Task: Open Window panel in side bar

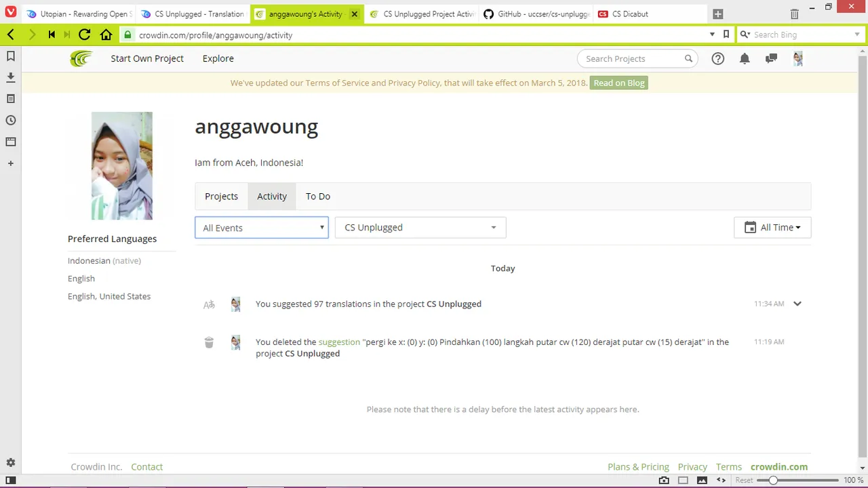Action: pyautogui.click(x=11, y=142)
